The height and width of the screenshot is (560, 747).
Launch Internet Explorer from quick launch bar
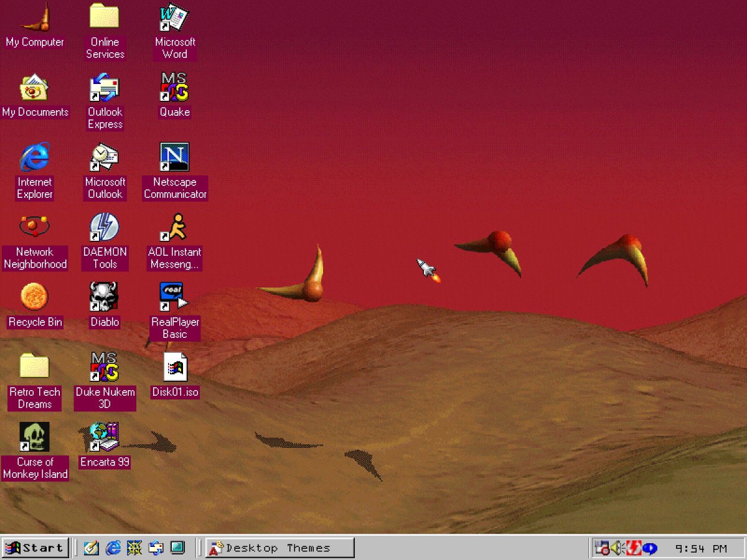click(x=113, y=548)
